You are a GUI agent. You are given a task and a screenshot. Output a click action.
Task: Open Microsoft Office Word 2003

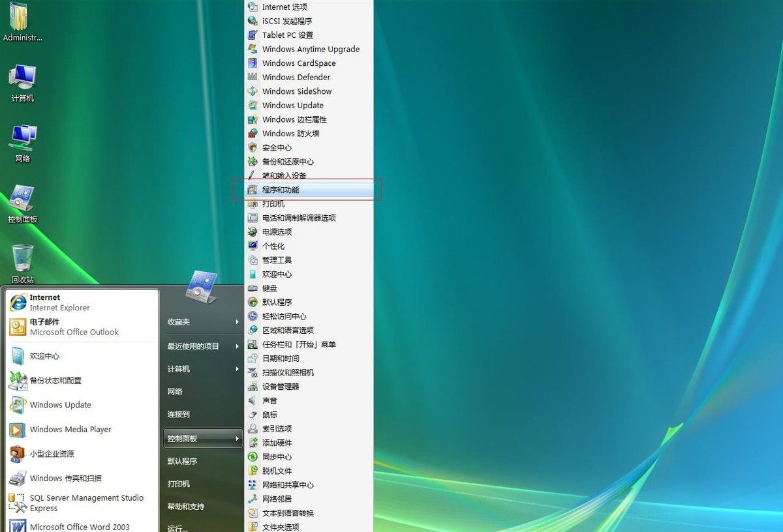pos(79,526)
